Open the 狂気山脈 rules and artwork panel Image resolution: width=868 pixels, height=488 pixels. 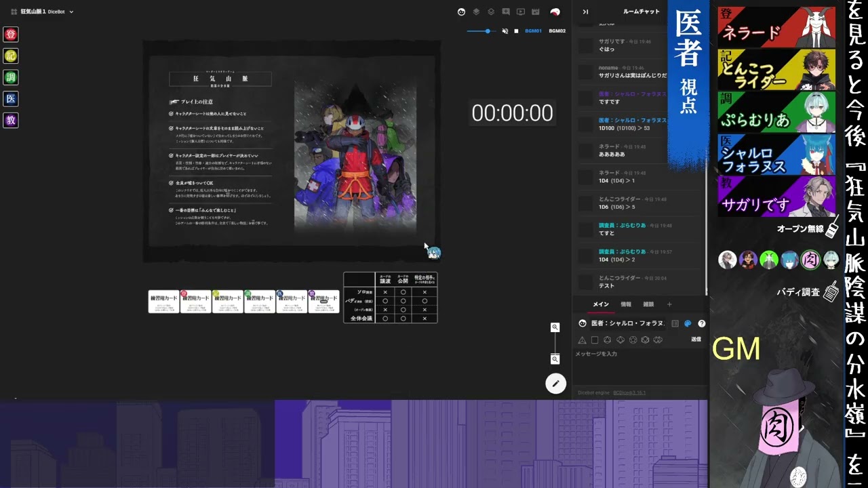[292, 151]
